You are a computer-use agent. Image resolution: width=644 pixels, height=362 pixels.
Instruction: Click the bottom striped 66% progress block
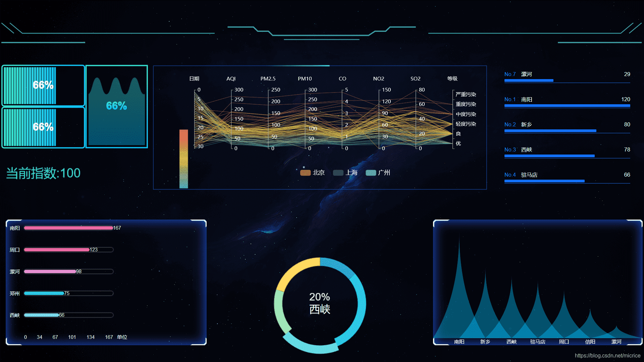click(43, 127)
